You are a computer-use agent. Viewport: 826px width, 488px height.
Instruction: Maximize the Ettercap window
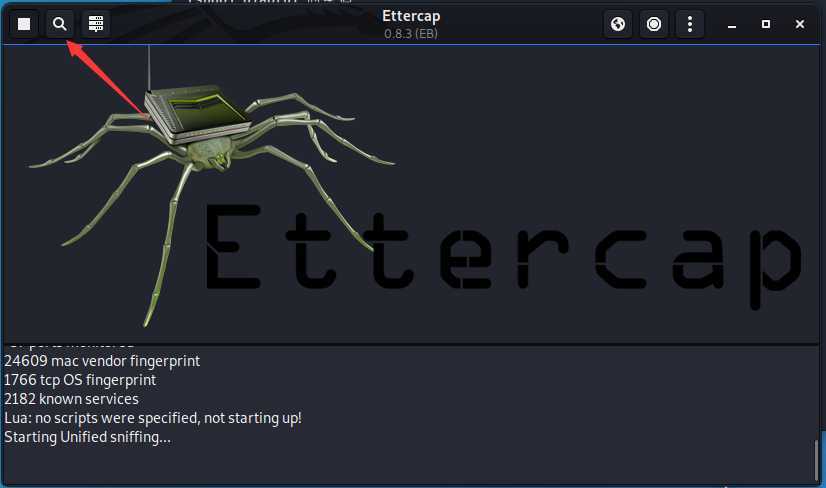click(766, 24)
